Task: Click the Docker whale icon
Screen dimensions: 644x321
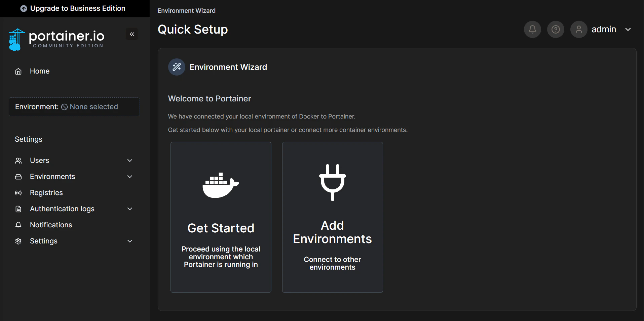Action: [221, 185]
